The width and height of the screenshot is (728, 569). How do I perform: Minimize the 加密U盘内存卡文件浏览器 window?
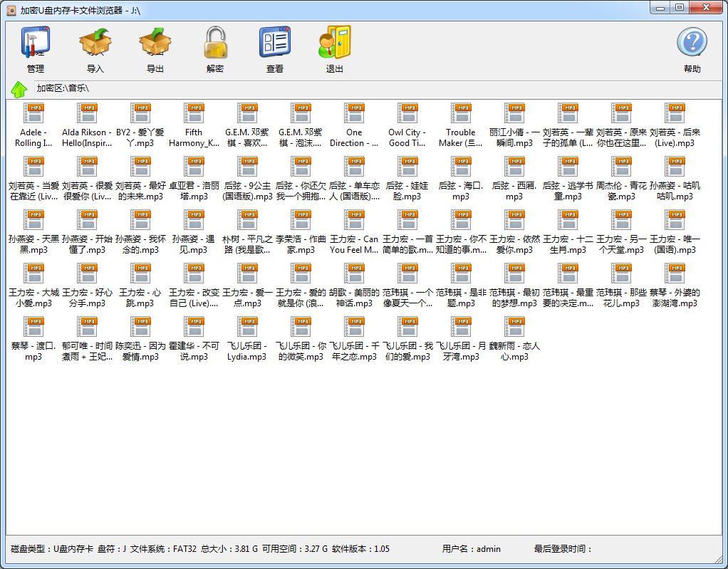[x=660, y=8]
